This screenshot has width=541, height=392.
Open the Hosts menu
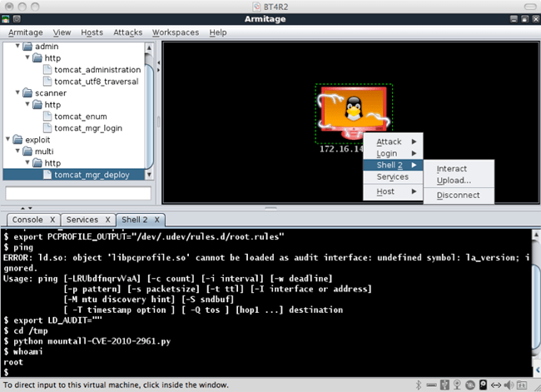coord(92,32)
